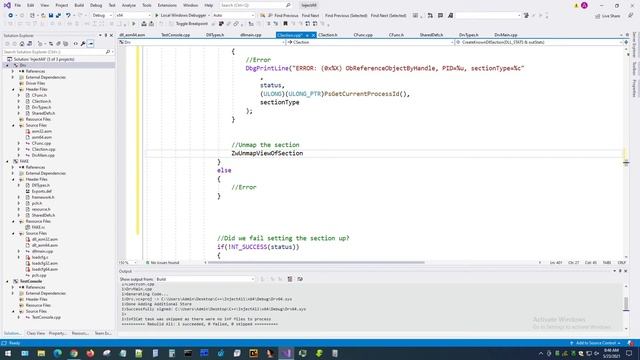Click the Output panel vertical scrollbar thumb
This screenshot has width=640, height=360.
click(x=626, y=304)
